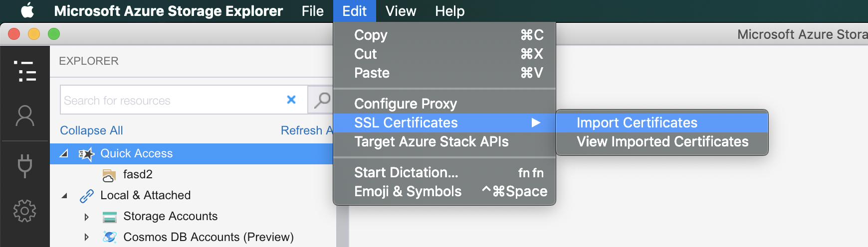
Task: Collapse the Local & Attached node
Action: point(64,196)
